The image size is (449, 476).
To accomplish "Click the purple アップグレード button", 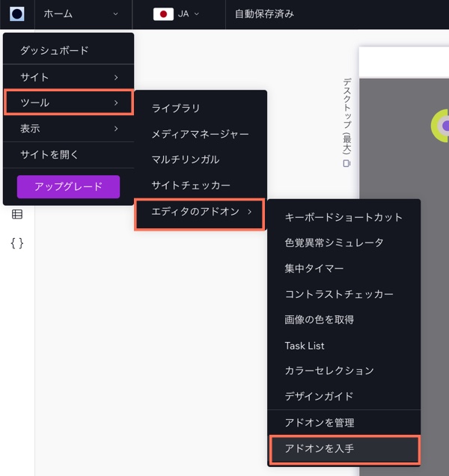I will [x=68, y=186].
